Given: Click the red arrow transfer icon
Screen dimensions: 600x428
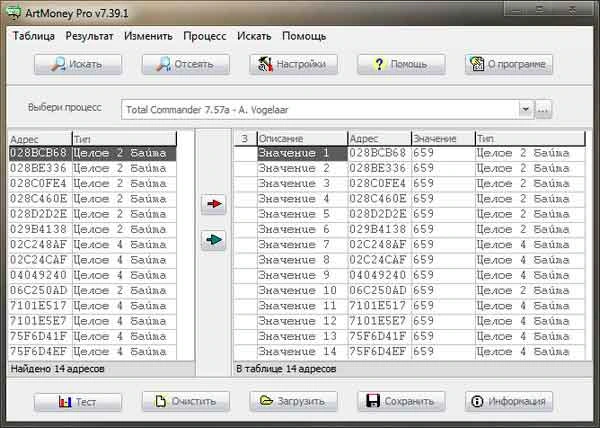Looking at the screenshot, I should tap(214, 204).
